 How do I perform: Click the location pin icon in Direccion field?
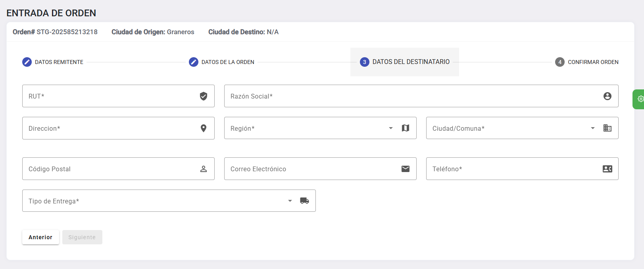[204, 128]
